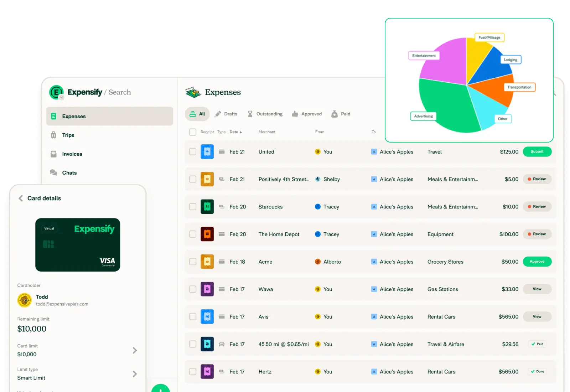Submit the United expense
Screen dimensions: 570x392
(x=537, y=151)
